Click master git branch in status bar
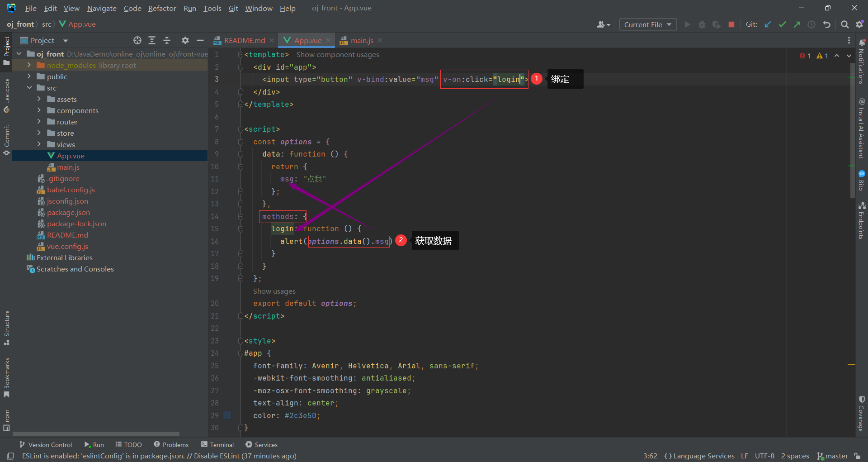Image resolution: width=868 pixels, height=462 pixels. pos(833,456)
